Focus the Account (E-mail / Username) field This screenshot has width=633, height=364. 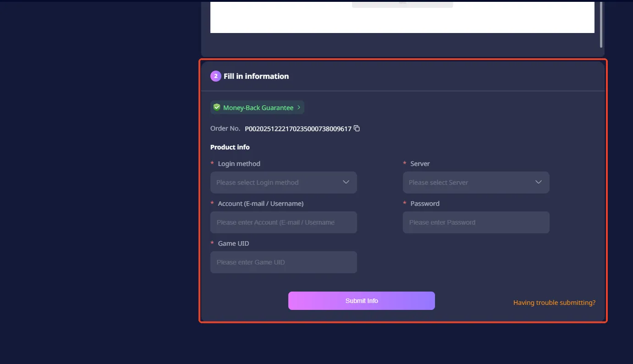[x=283, y=222]
